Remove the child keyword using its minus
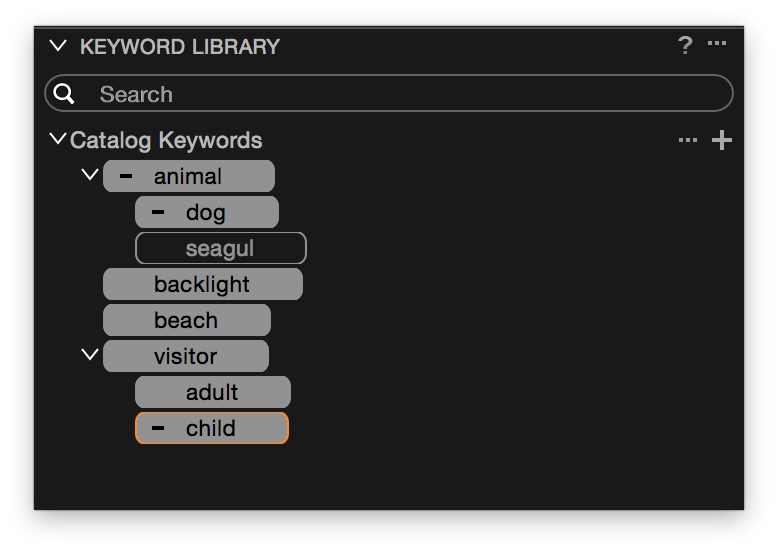The width and height of the screenshot is (778, 552). [158, 428]
